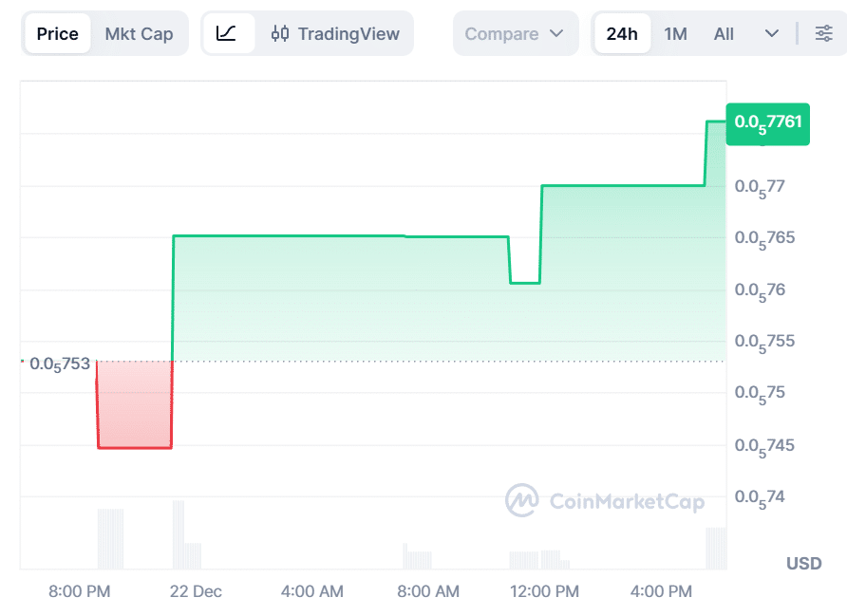Select the 24h time range

[622, 34]
